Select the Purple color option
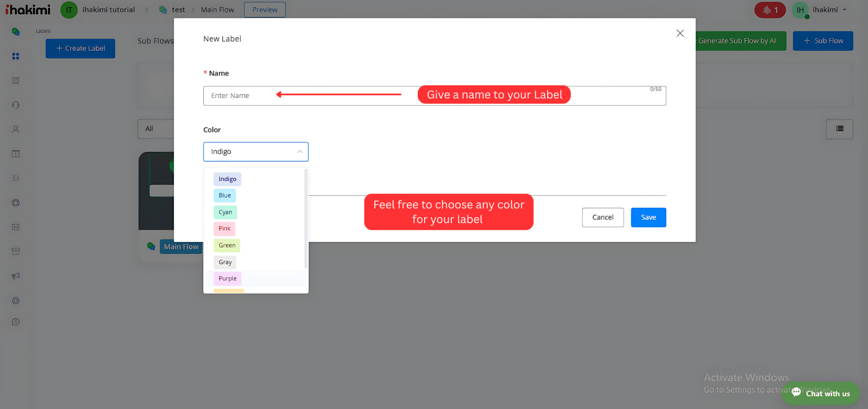 (x=227, y=279)
